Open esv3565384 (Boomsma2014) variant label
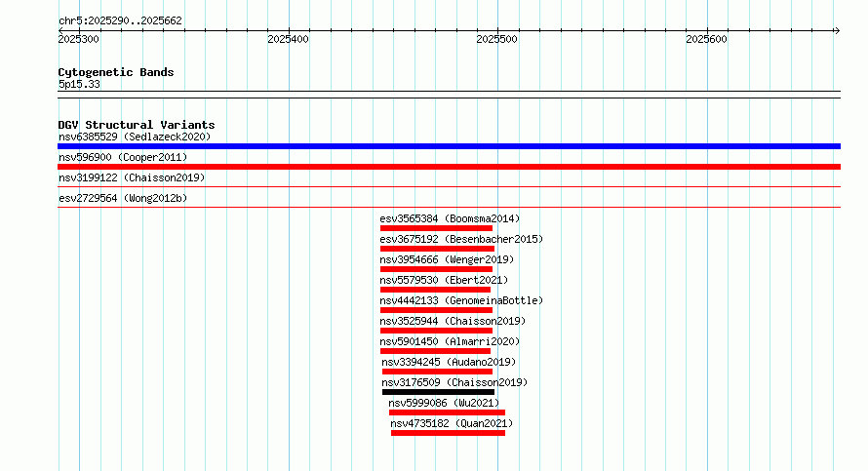The width and height of the screenshot is (868, 471). 450,218
